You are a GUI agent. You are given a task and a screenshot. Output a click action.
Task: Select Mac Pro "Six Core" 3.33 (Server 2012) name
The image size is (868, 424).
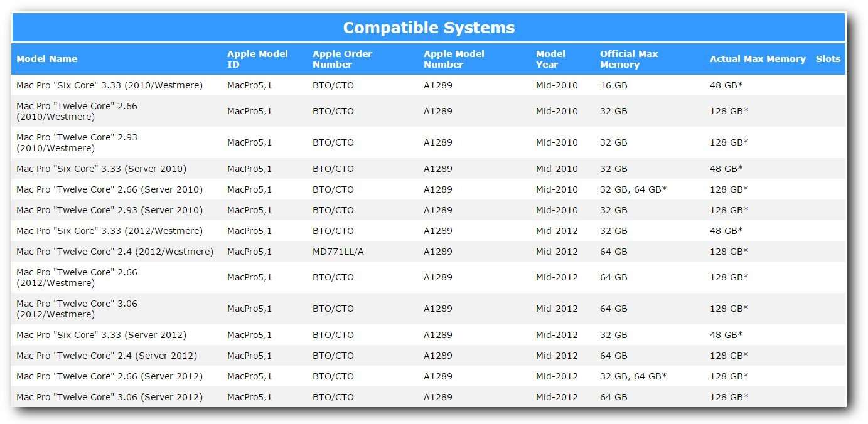coord(101,335)
